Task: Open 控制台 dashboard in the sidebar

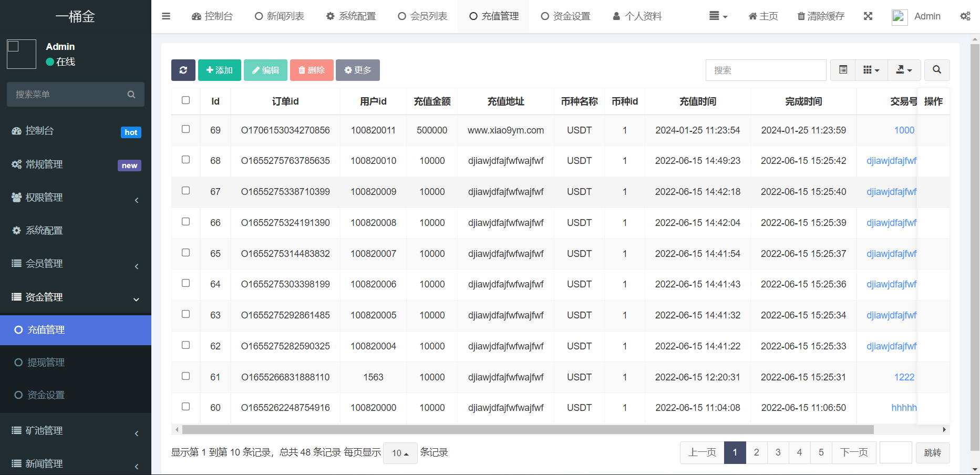Action: click(76, 131)
